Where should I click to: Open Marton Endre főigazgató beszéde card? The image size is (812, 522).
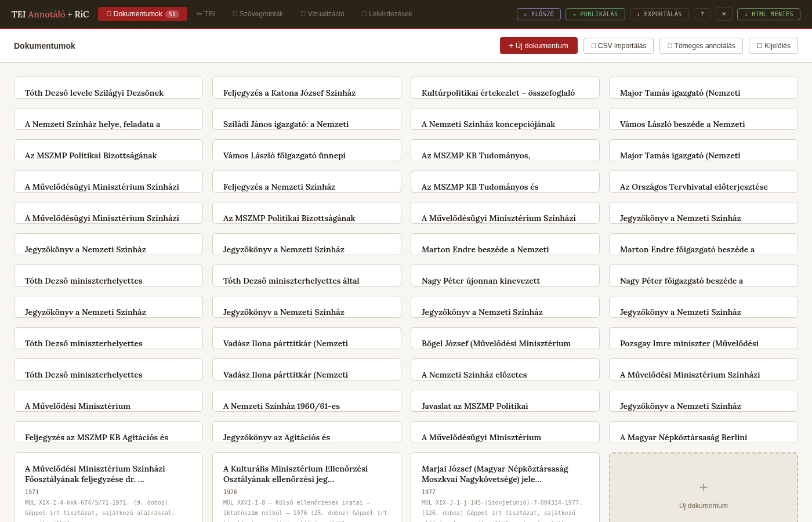point(704,244)
